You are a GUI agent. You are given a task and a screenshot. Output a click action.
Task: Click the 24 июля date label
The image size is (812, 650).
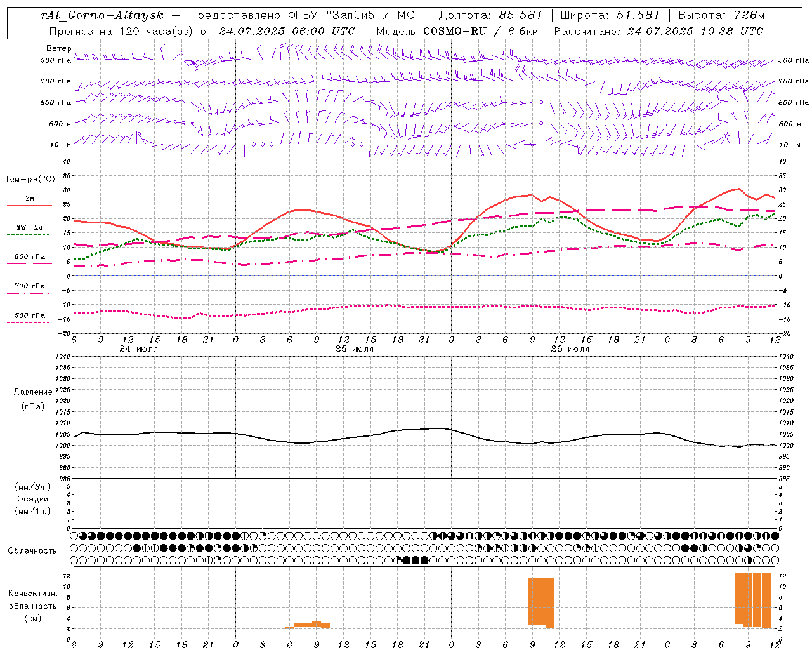point(139,349)
